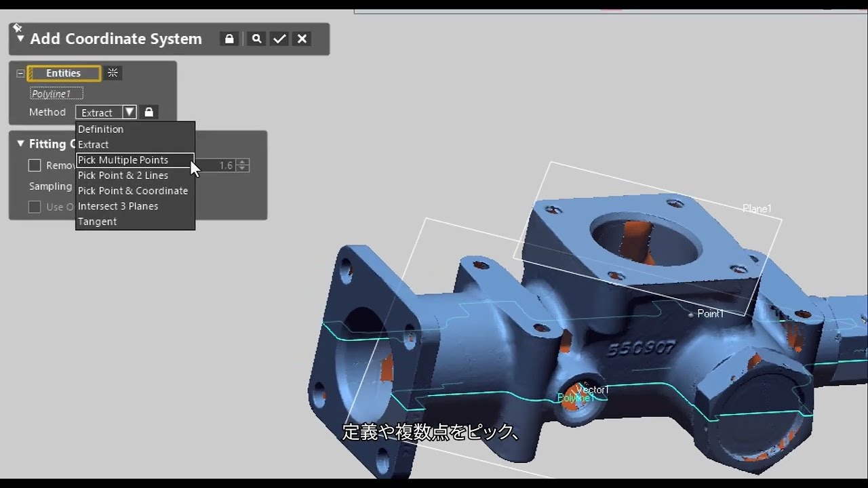
Task: Collapse the Entities group minus box
Action: 20,73
